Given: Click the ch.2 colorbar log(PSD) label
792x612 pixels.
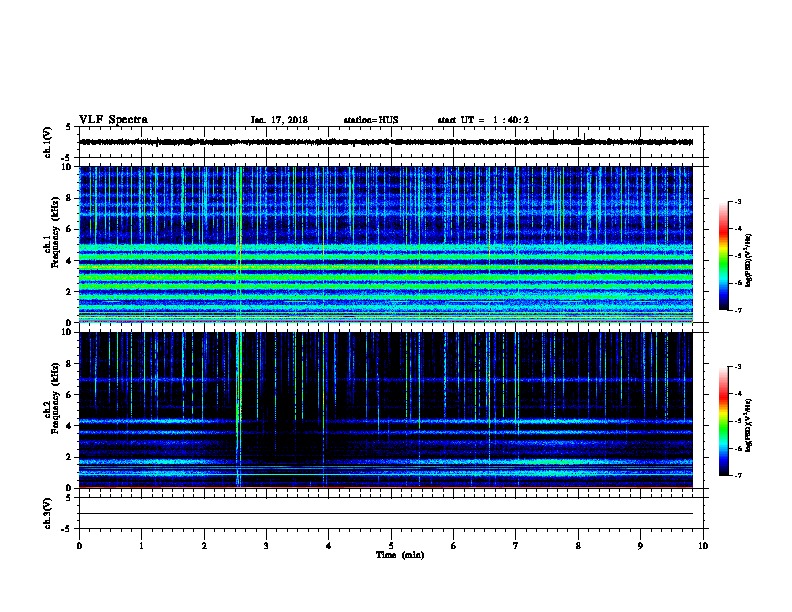Looking at the screenshot, I should 748,425.
